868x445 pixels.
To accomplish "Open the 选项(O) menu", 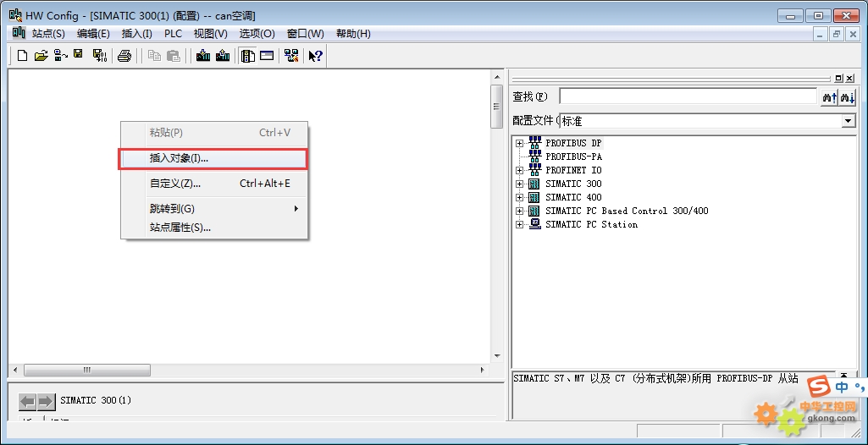I will pos(257,34).
